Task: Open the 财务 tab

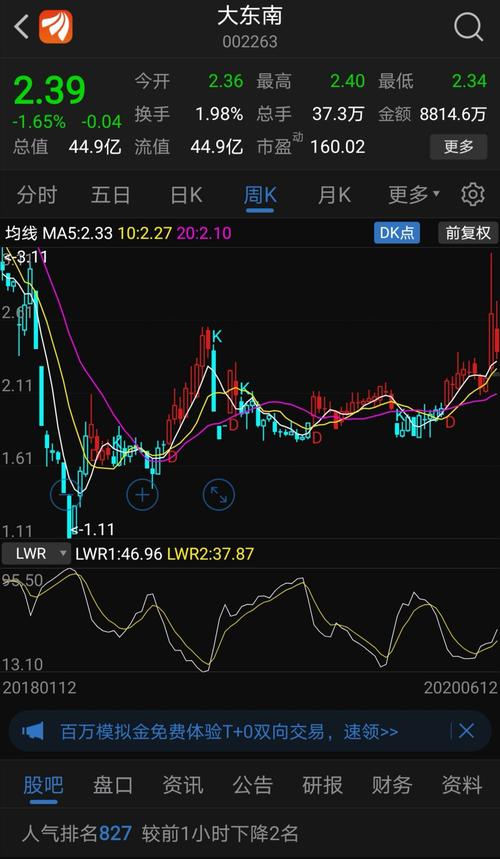Action: point(392,786)
